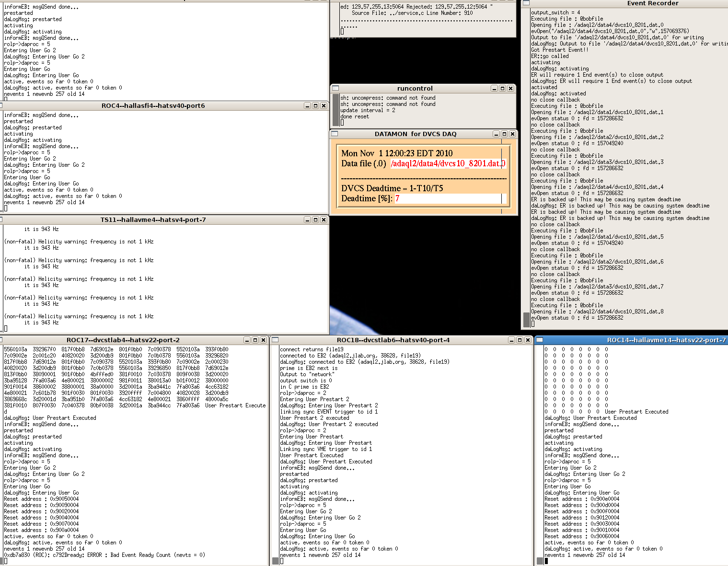
Task: Maximize the DATAMON for DVCS DAQ window
Action: pos(504,134)
